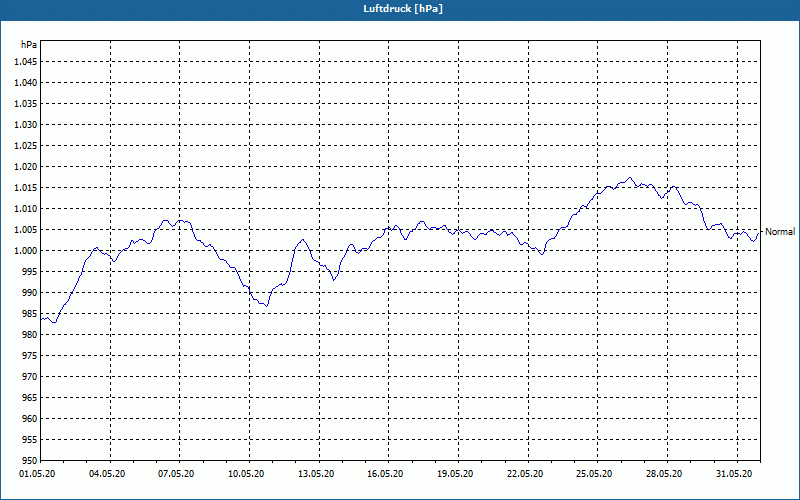The image size is (800, 500).
Task: Click the 28.05.20 date label
Action: [x=664, y=474]
